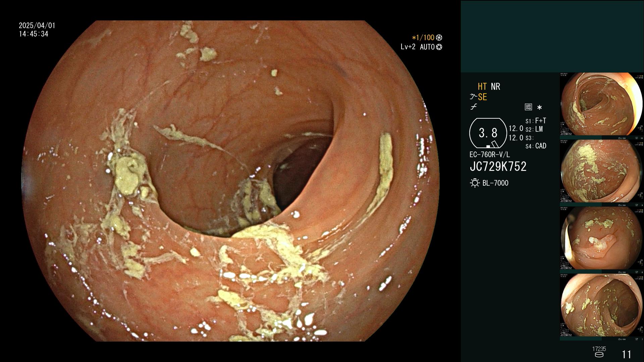Click the shutter speed icon next to 1/100
This screenshot has height=362, width=644.
click(439, 38)
